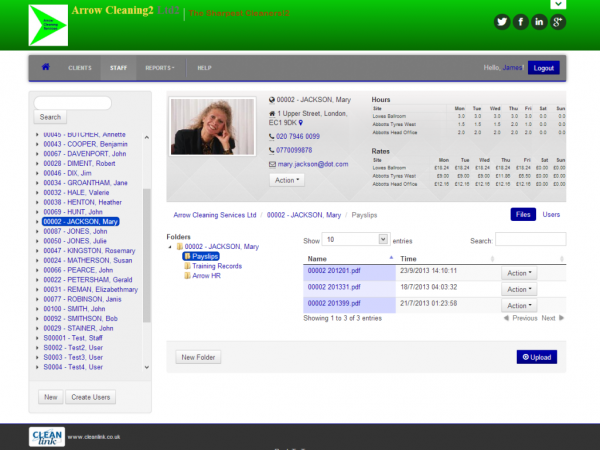
Task: Click mary.jackson@dot.com email link
Action: point(313,164)
